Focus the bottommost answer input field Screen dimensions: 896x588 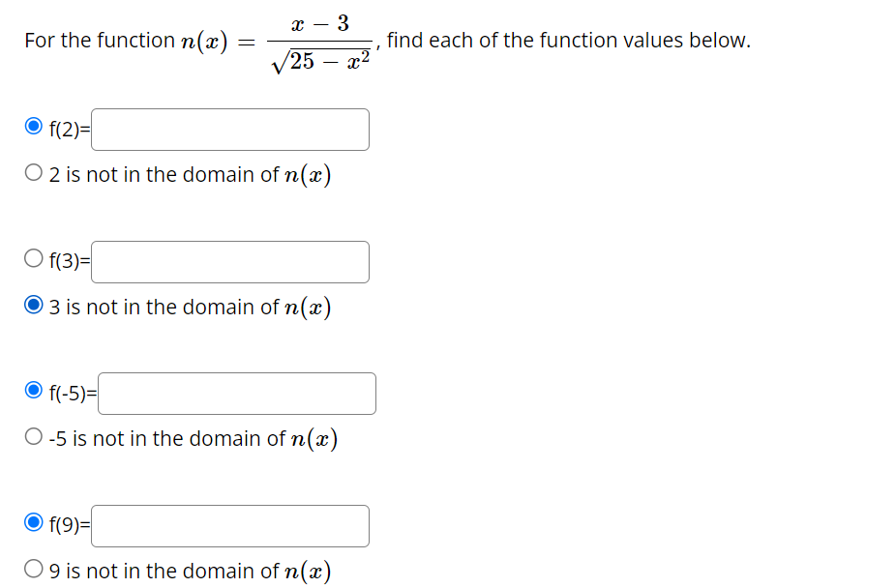pyautogui.click(x=229, y=525)
